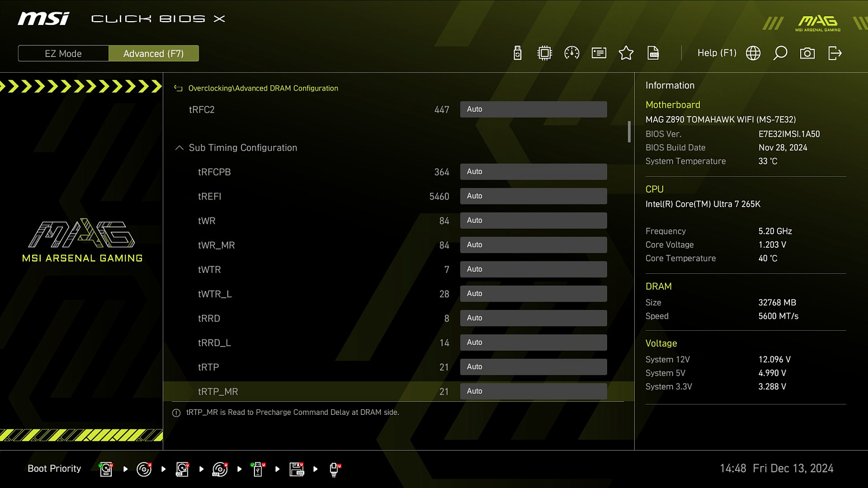The height and width of the screenshot is (488, 868).
Task: Click the date and time display
Action: [x=776, y=468]
